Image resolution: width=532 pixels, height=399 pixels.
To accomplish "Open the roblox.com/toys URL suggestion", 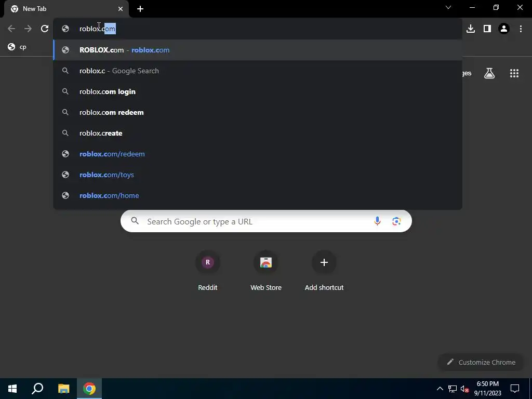I will pyautogui.click(x=258, y=175).
